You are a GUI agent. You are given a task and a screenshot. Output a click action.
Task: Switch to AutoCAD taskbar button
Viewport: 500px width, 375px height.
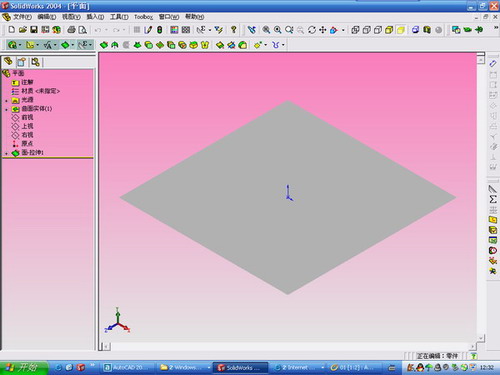128,368
